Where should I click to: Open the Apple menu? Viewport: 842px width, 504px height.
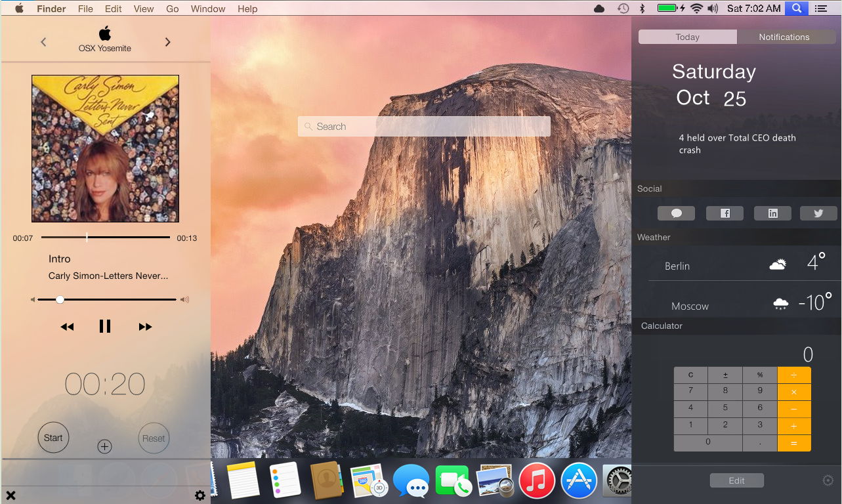19,9
